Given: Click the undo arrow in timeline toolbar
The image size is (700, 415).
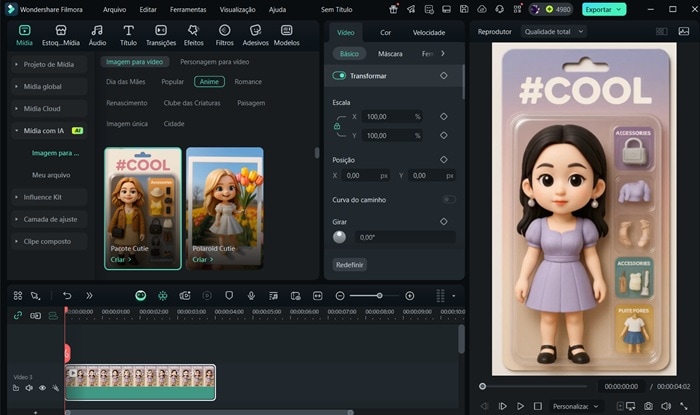Looking at the screenshot, I should click(67, 295).
